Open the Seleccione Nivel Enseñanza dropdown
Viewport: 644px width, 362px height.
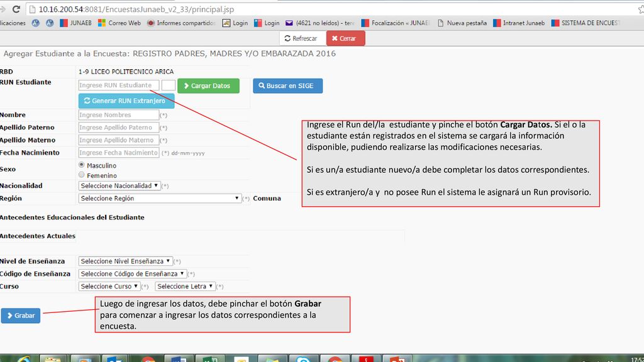pos(125,261)
